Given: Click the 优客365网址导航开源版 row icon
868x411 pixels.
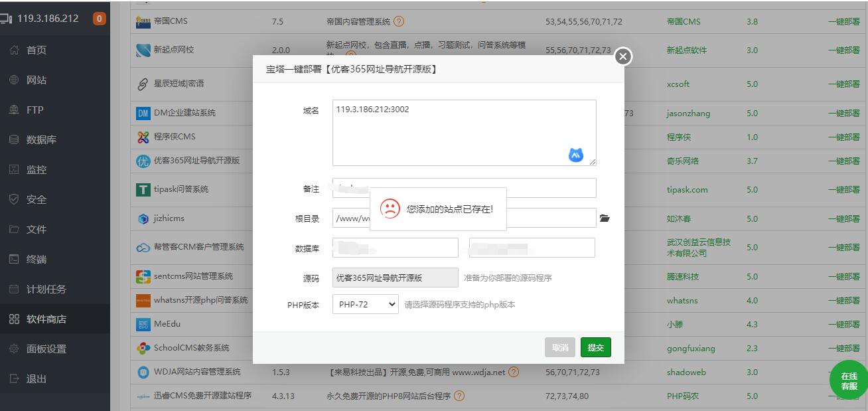Looking at the screenshot, I should [x=143, y=161].
